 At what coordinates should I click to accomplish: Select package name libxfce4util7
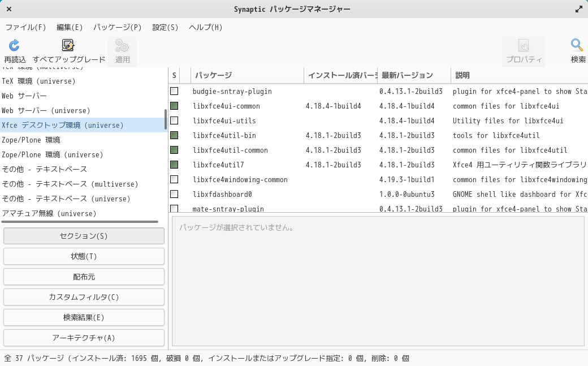pos(218,165)
